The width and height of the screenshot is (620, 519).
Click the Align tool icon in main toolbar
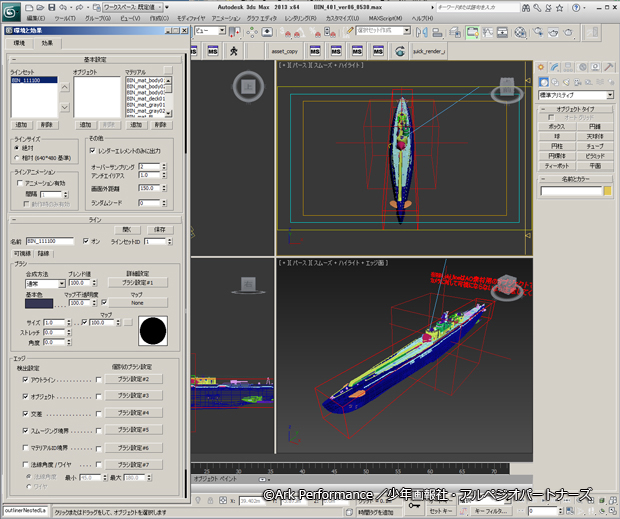437,32
